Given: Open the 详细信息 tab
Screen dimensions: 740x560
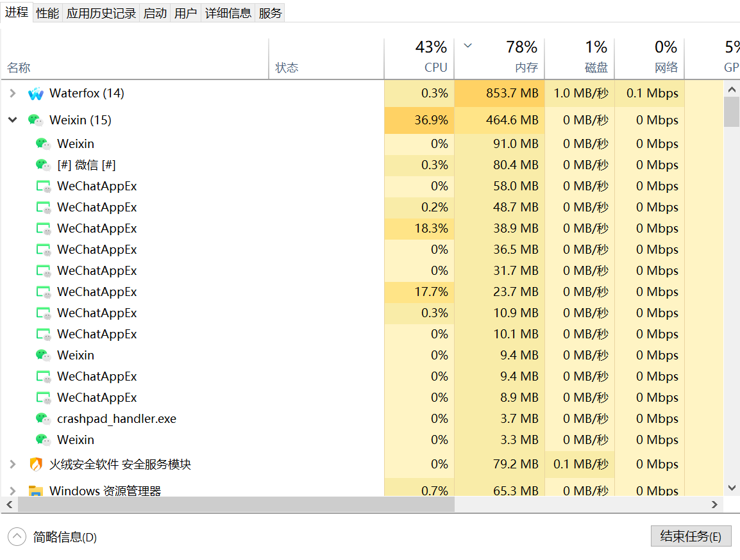Looking at the screenshot, I should point(228,13).
